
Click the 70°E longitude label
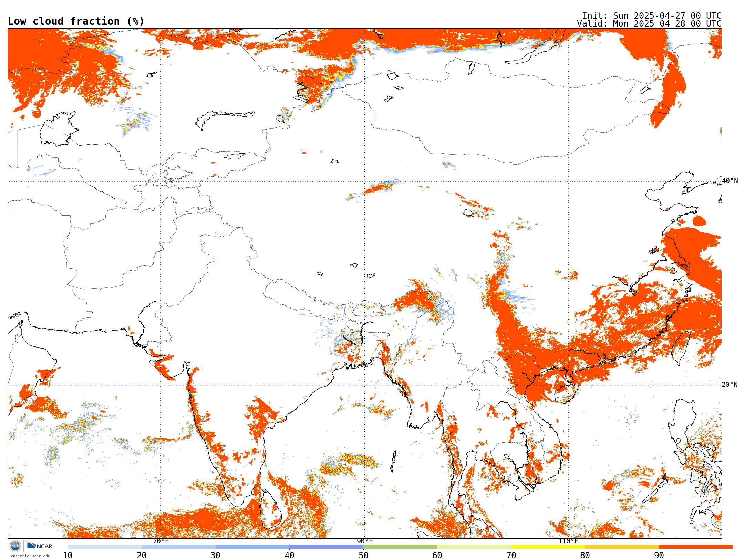pos(161,541)
